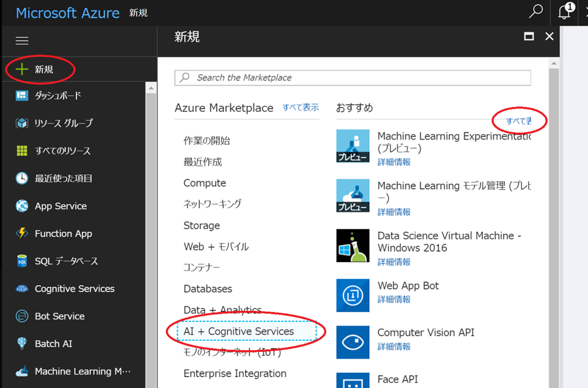Click すべて表示 link under おすすめ
This screenshot has height=388, width=588.
[519, 121]
